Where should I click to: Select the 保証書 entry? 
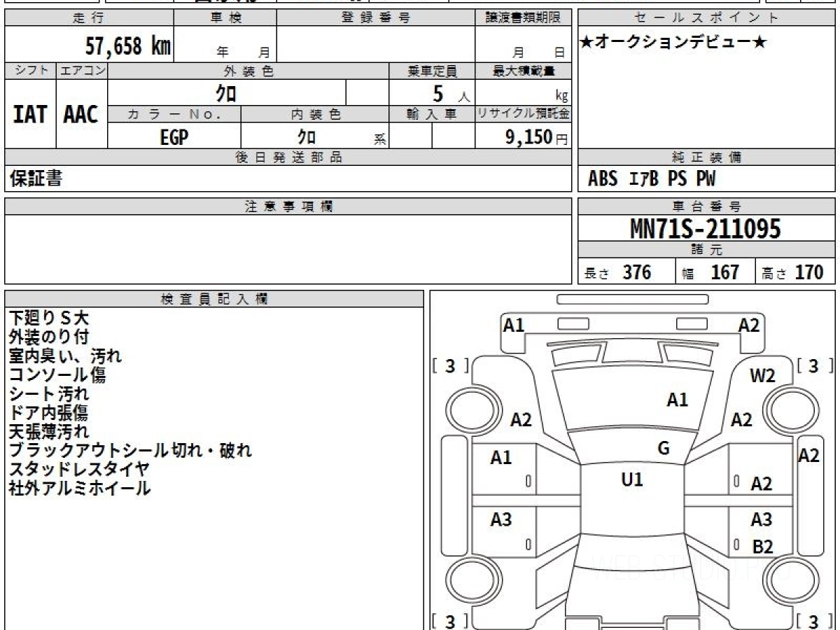[36, 178]
